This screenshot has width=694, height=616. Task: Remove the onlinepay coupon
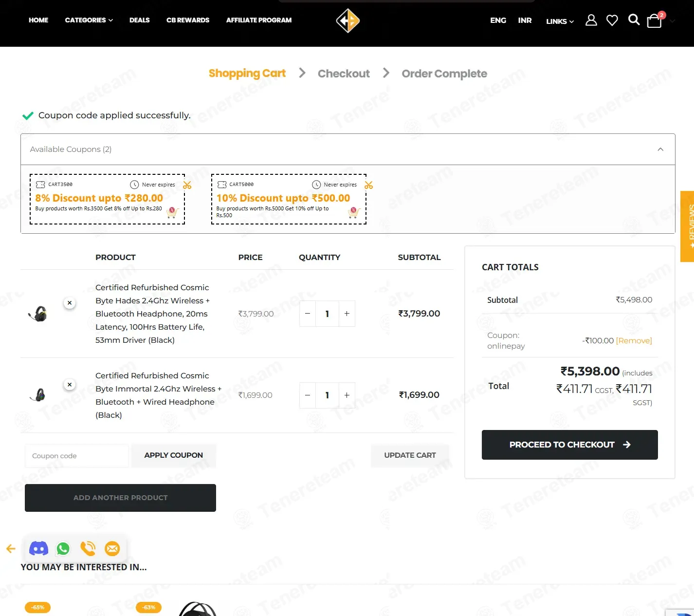tap(634, 340)
